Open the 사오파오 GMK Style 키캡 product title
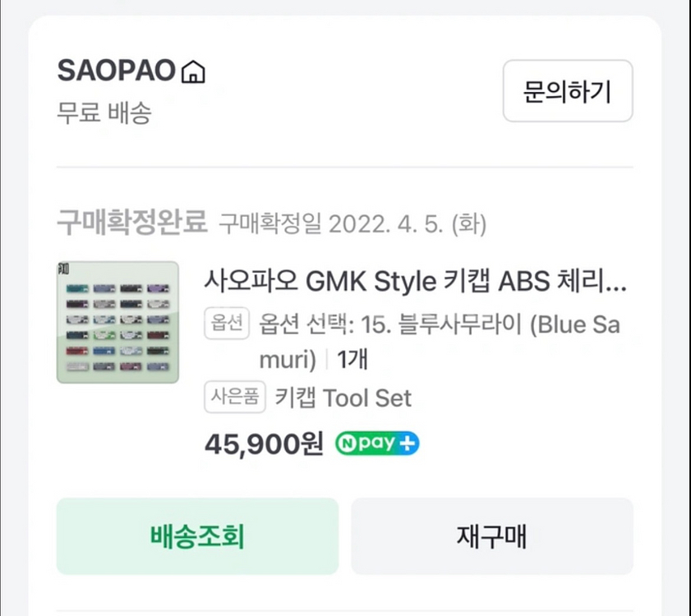The width and height of the screenshot is (691, 616). point(415,282)
